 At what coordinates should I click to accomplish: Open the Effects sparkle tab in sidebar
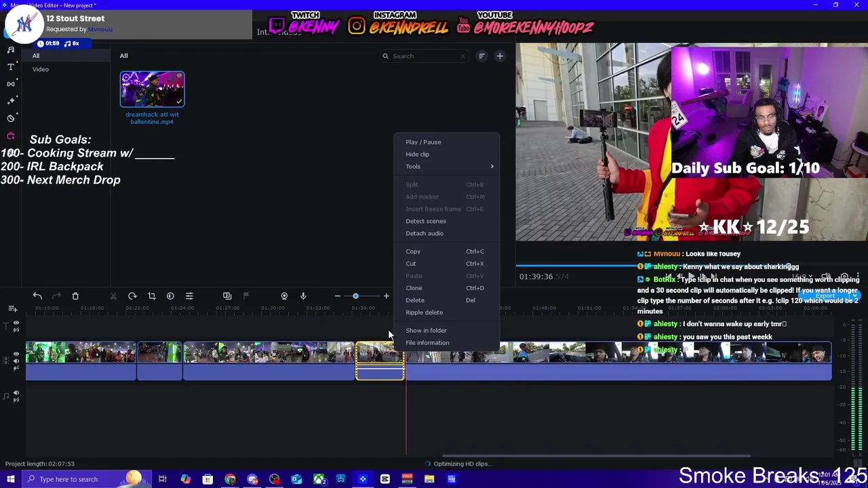pyautogui.click(x=11, y=100)
